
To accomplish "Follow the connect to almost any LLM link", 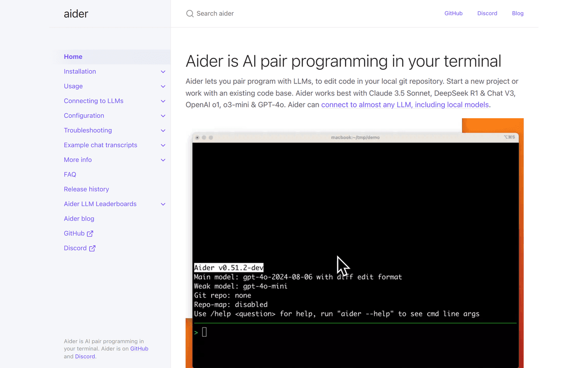I will click(x=405, y=105).
